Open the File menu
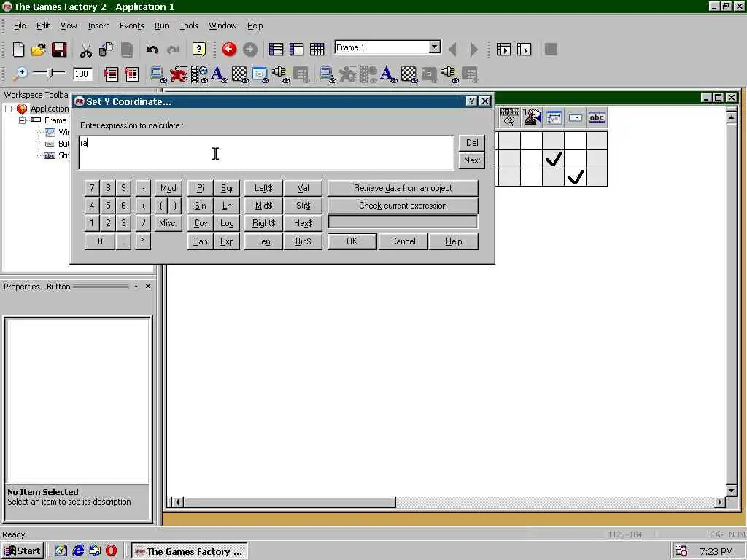This screenshot has width=747, height=560. pos(20,26)
